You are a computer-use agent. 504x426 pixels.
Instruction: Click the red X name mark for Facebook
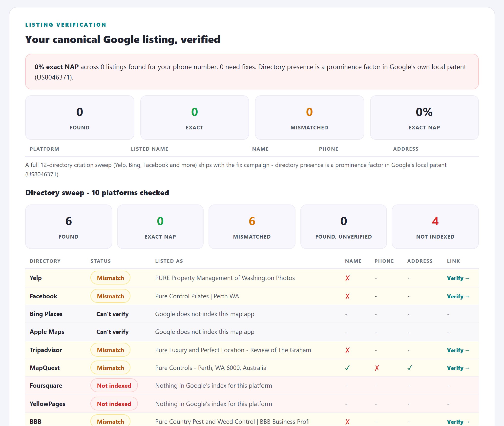coord(347,296)
